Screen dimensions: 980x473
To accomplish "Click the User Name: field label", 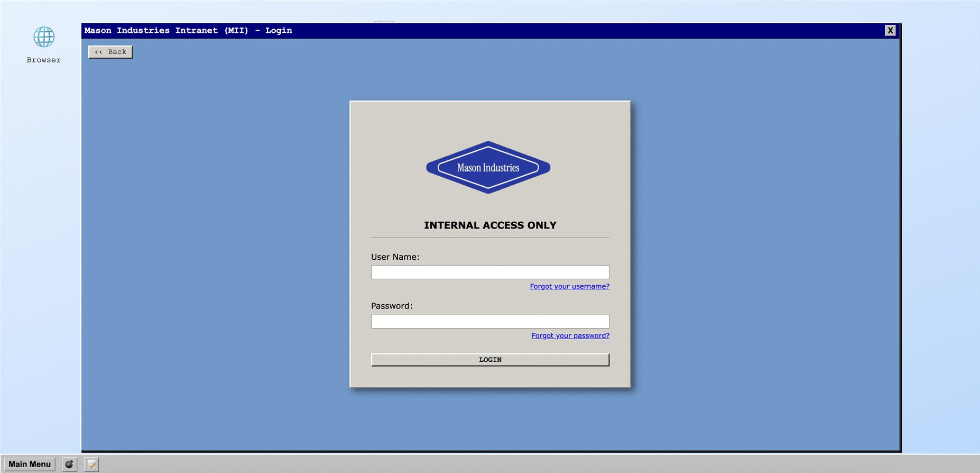I will [x=395, y=257].
